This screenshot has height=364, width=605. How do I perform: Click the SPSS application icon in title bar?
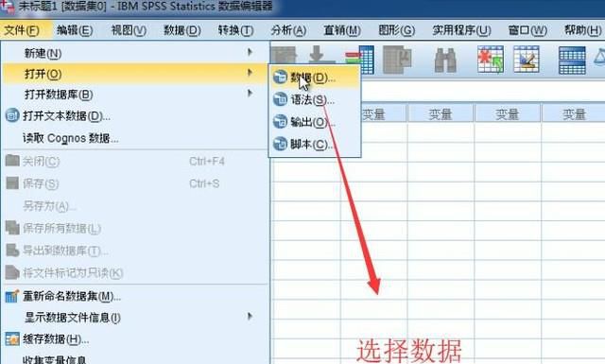(7, 7)
